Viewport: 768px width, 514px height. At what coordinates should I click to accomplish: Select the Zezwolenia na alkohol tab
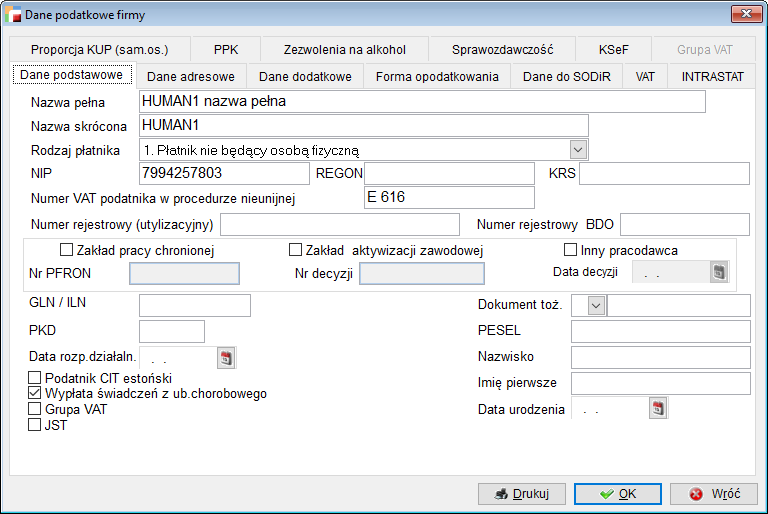(344, 49)
